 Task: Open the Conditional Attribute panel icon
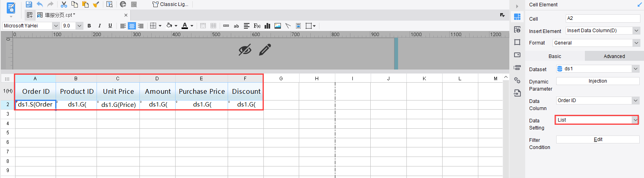pos(517,68)
